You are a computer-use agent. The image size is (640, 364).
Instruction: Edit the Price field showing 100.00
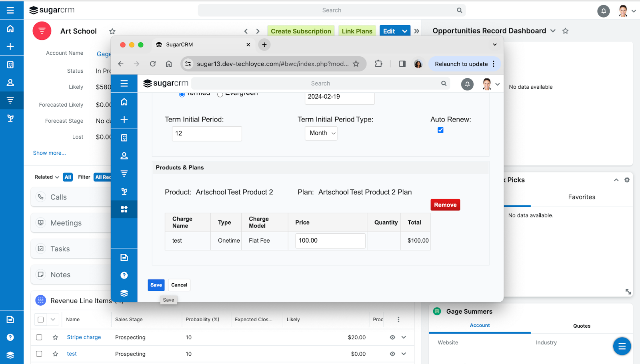pos(330,240)
